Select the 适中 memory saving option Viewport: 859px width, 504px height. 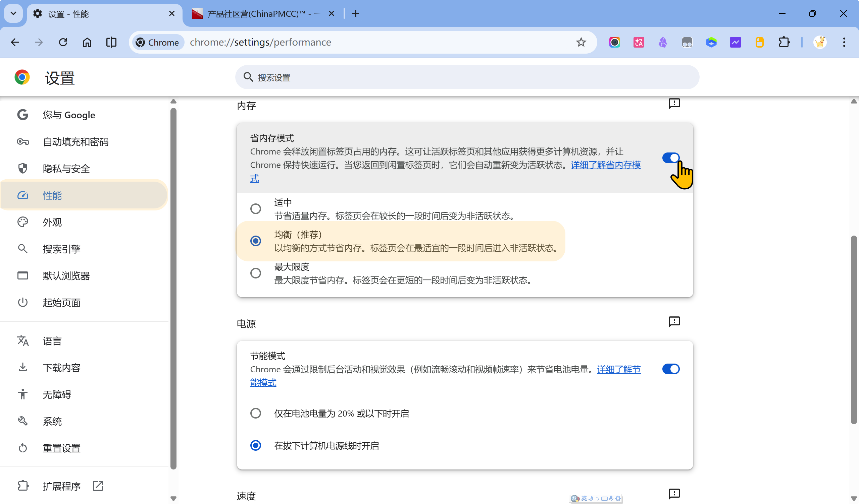256,209
